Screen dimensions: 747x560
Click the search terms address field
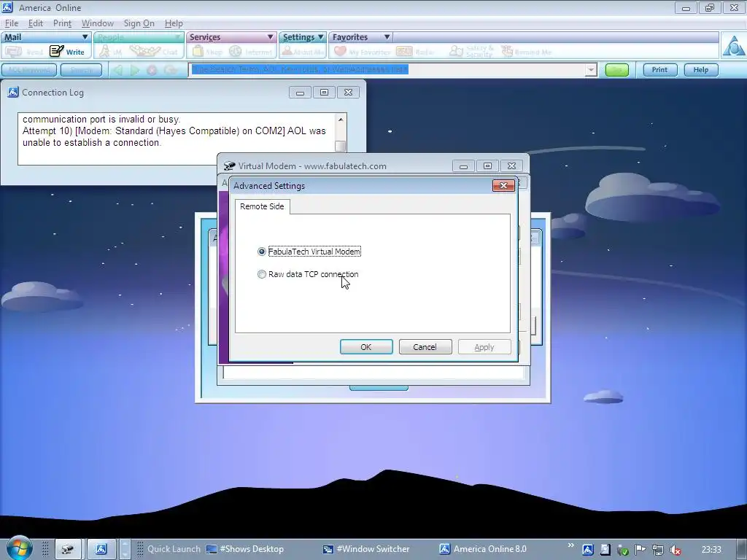(x=387, y=69)
